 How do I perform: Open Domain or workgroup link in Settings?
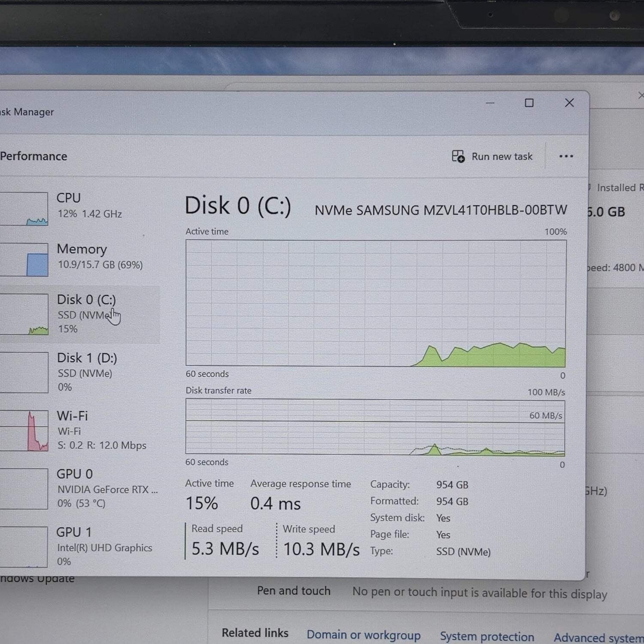tap(364, 635)
